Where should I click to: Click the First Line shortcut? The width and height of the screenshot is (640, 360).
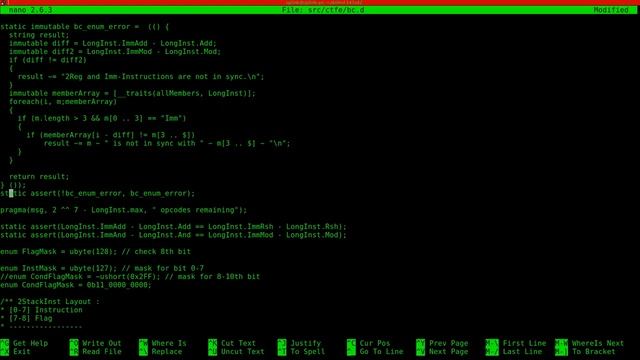[524, 343]
